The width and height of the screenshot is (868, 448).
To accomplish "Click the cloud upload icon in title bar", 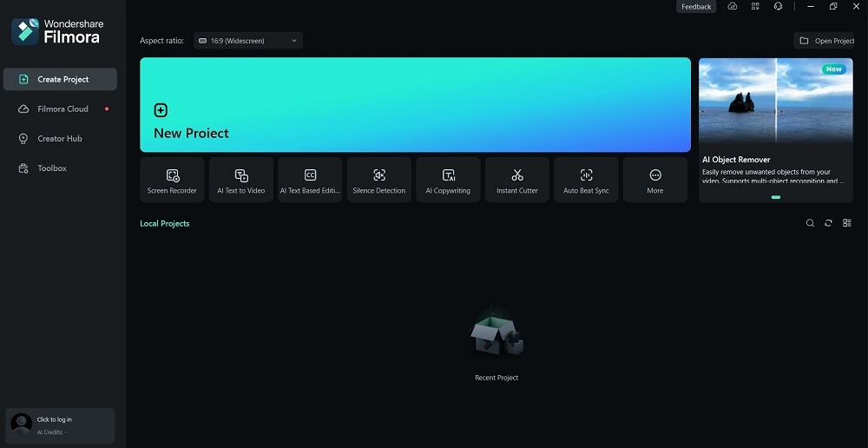I will click(733, 6).
